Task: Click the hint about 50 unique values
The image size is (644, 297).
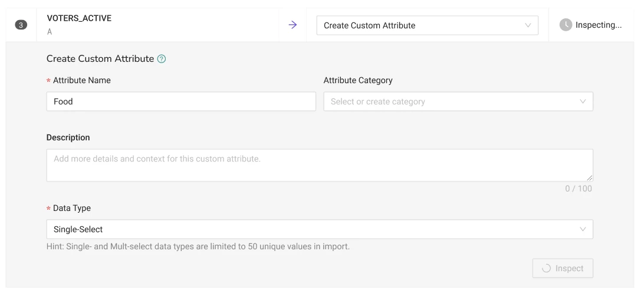Action: point(198,247)
